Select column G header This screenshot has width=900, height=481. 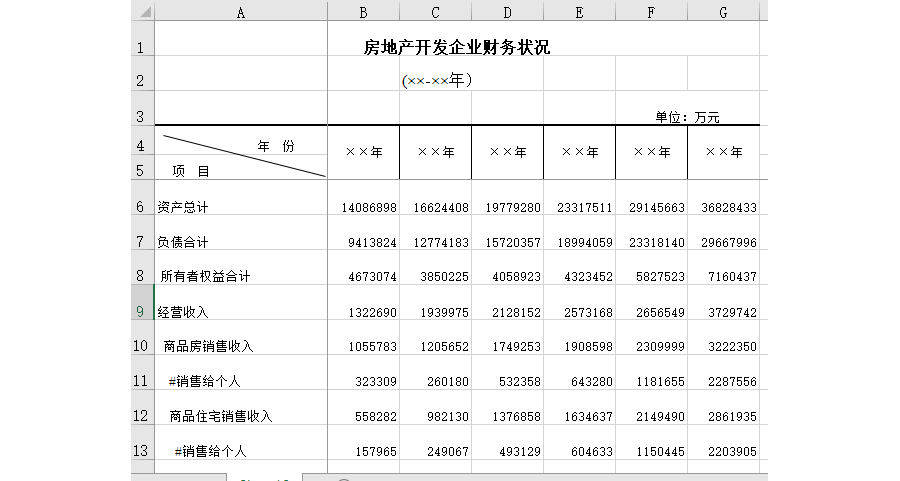pyautogui.click(x=724, y=12)
